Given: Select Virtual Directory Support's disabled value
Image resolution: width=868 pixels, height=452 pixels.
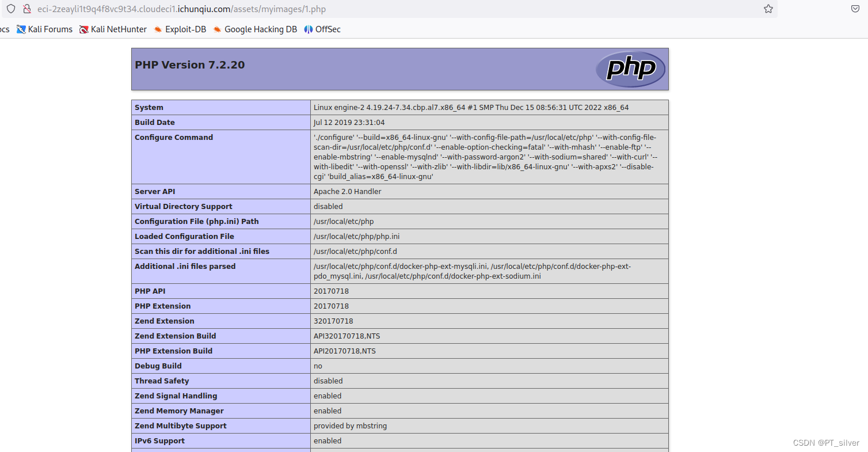Looking at the screenshot, I should point(328,207).
